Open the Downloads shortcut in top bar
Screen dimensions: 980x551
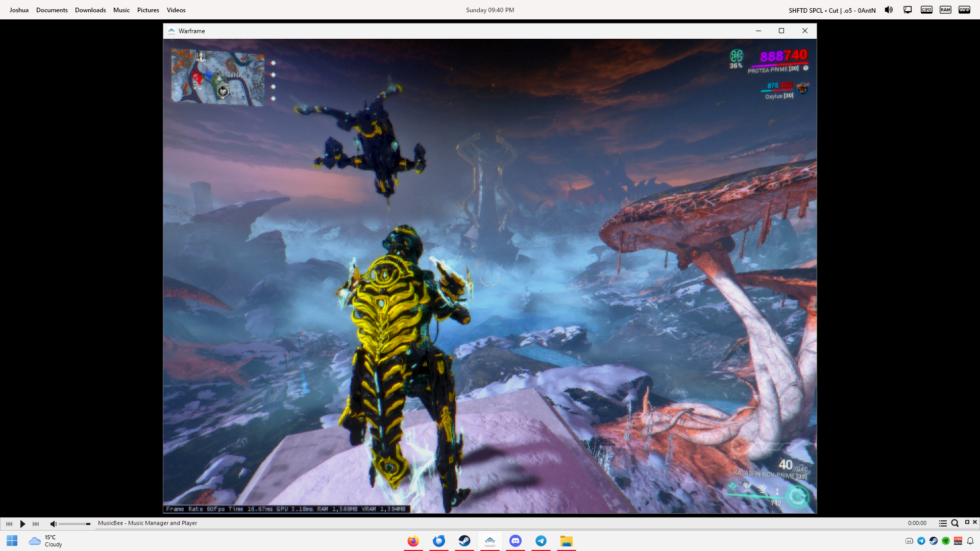tap(90, 10)
